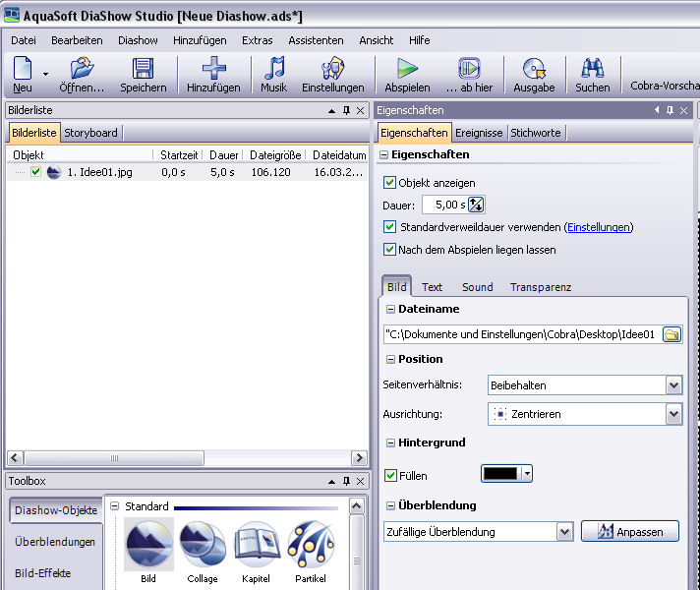Disable the Füllen background checkbox
The width and height of the screenshot is (700, 590).
[390, 476]
